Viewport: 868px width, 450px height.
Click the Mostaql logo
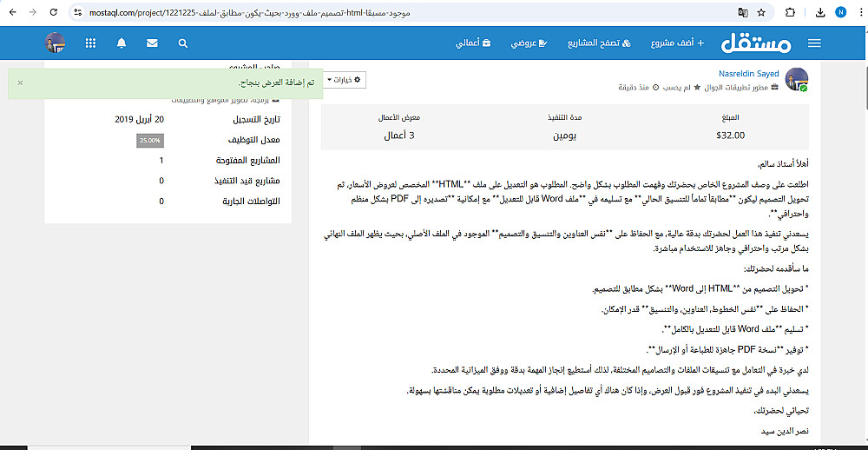tap(757, 43)
